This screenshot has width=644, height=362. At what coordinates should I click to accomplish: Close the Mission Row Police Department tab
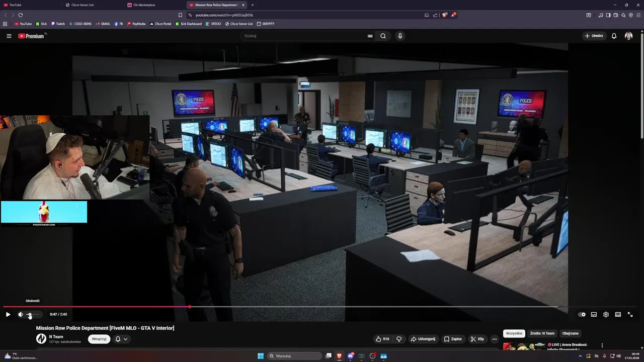coord(243,5)
